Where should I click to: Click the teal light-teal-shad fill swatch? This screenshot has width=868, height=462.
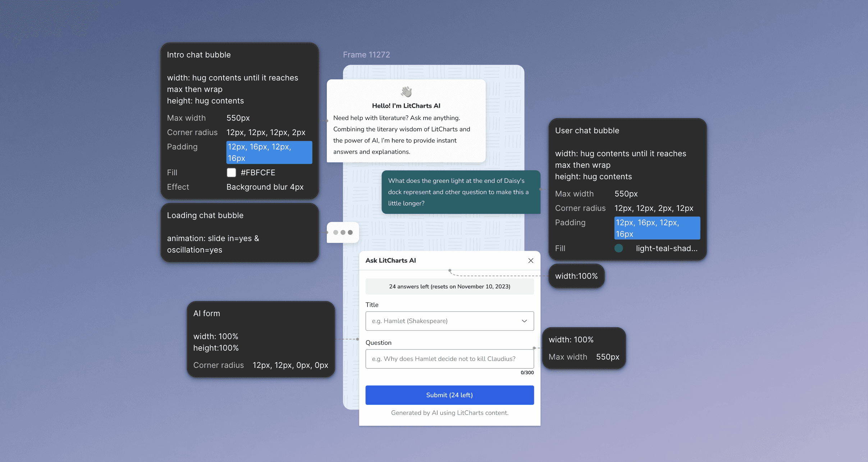point(618,248)
